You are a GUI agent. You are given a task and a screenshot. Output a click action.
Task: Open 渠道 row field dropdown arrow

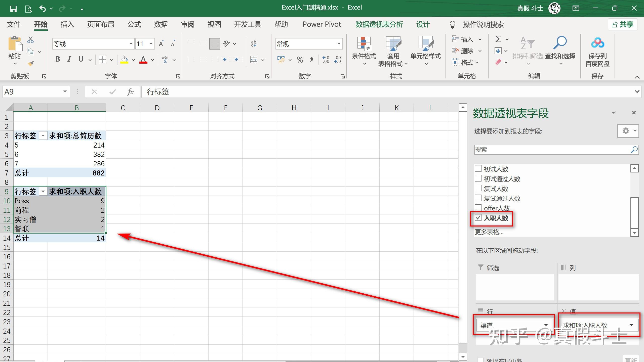(546, 325)
